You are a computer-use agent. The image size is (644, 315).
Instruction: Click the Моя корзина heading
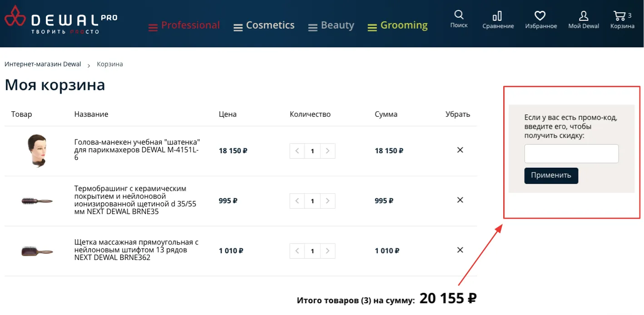[x=55, y=85]
